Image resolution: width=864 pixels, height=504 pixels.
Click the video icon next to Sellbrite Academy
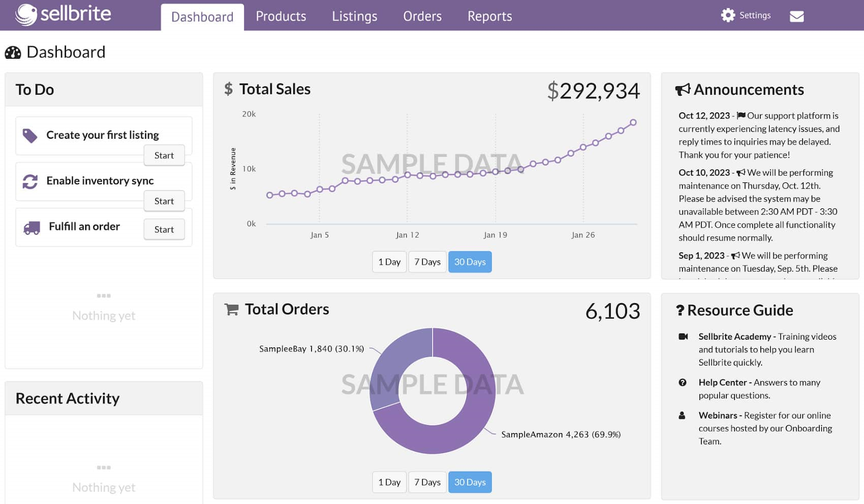(684, 336)
